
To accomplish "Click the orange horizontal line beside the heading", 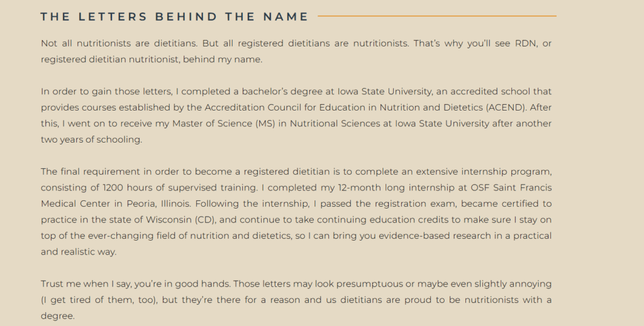I will 437,16.
